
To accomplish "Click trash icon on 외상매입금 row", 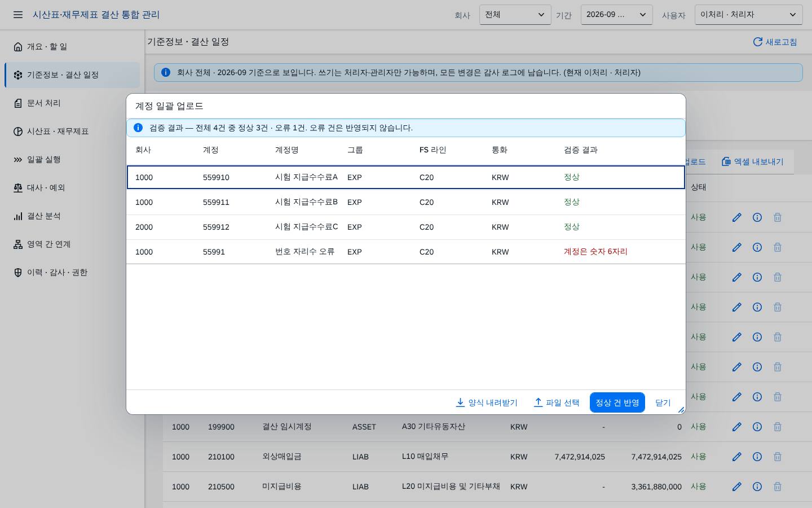I will 778,457.
